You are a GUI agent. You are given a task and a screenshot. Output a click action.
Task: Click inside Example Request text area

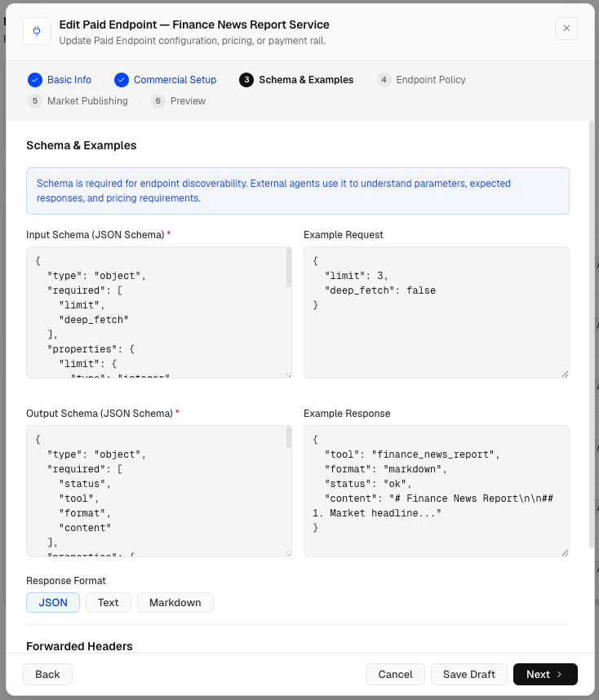[x=437, y=312]
